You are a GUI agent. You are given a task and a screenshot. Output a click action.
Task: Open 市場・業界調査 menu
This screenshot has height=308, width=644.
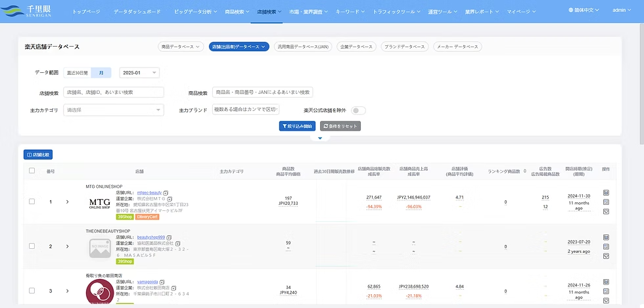click(308, 12)
